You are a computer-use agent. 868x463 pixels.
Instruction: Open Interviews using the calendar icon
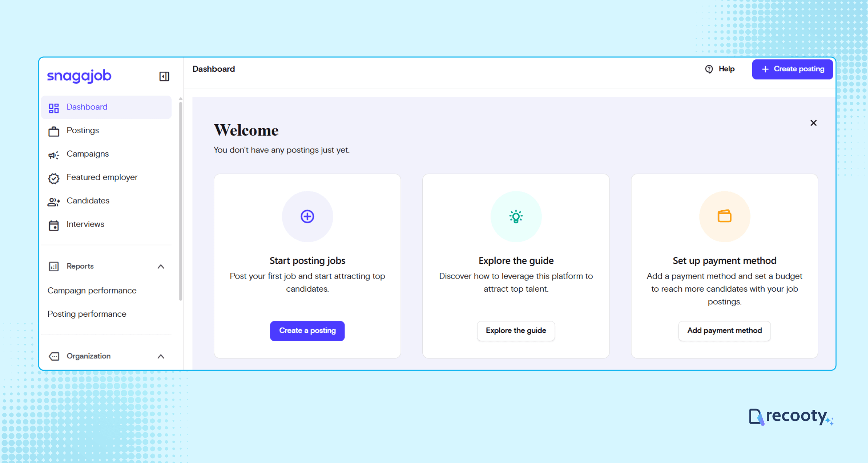click(54, 225)
